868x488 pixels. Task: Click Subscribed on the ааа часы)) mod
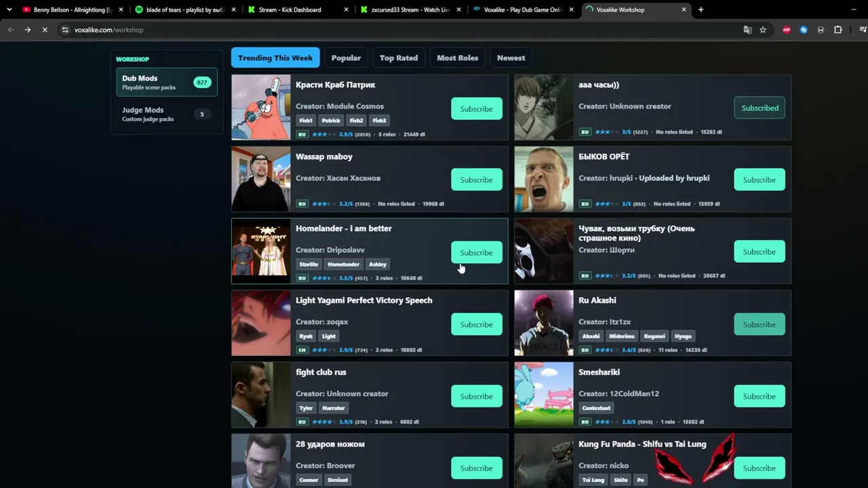point(759,108)
